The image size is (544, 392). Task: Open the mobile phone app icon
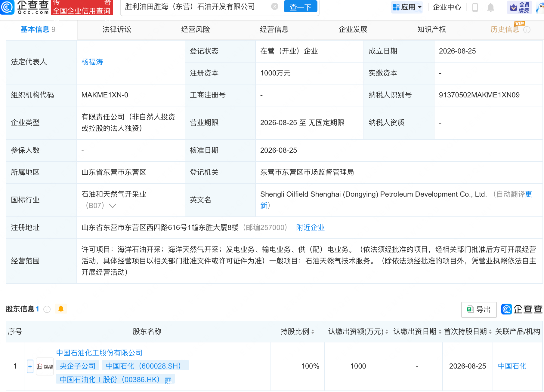pyautogui.click(x=475, y=7)
